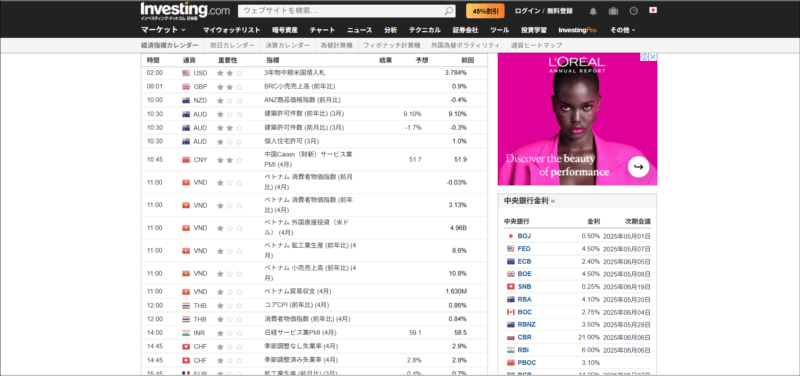
Task: Switch to the 通貨ヒートマップ tab
Action: click(x=536, y=45)
